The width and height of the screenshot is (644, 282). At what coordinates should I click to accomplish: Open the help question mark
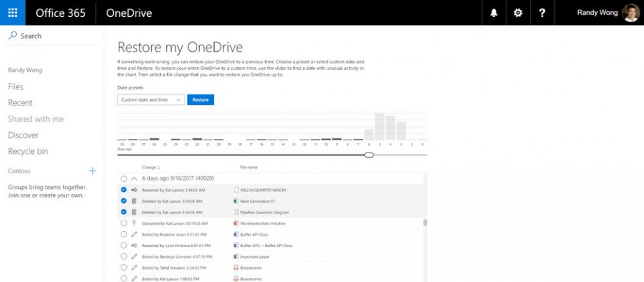point(542,13)
